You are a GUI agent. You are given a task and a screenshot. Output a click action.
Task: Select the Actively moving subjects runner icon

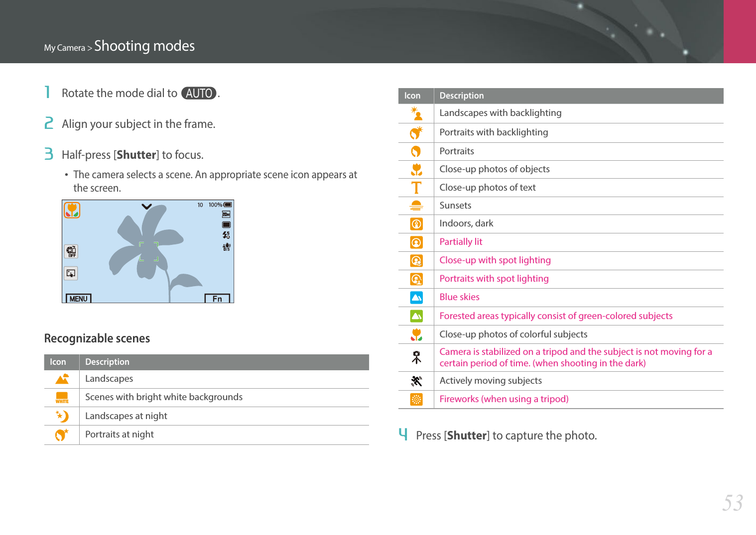[416, 381]
